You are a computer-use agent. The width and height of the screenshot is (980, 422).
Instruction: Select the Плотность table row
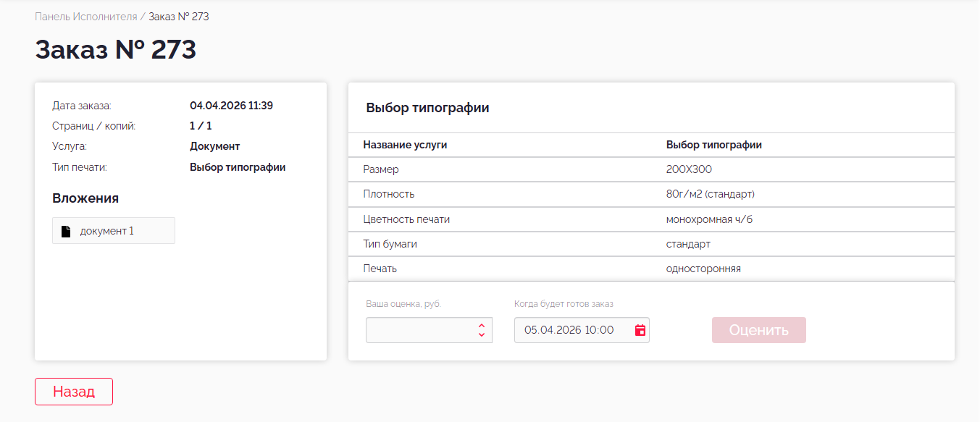(x=651, y=194)
